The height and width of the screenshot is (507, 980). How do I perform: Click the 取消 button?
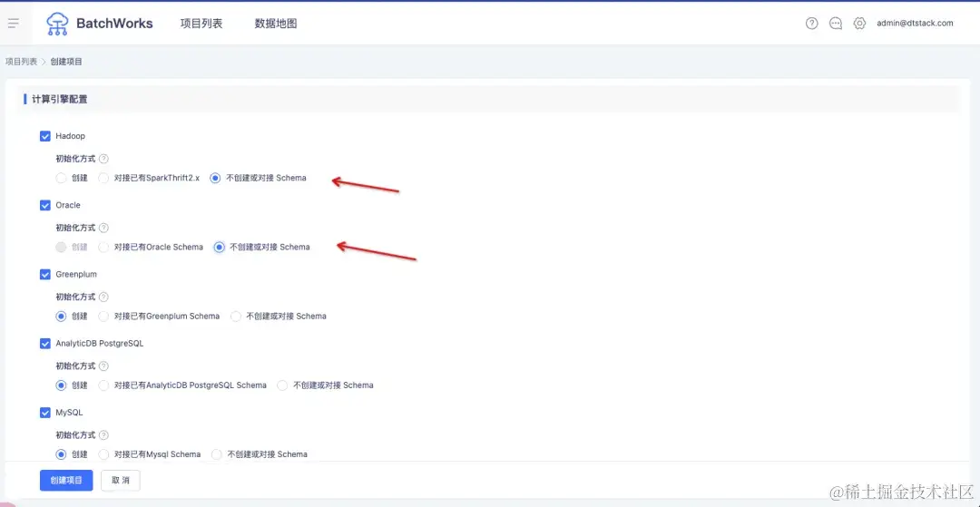coord(121,481)
